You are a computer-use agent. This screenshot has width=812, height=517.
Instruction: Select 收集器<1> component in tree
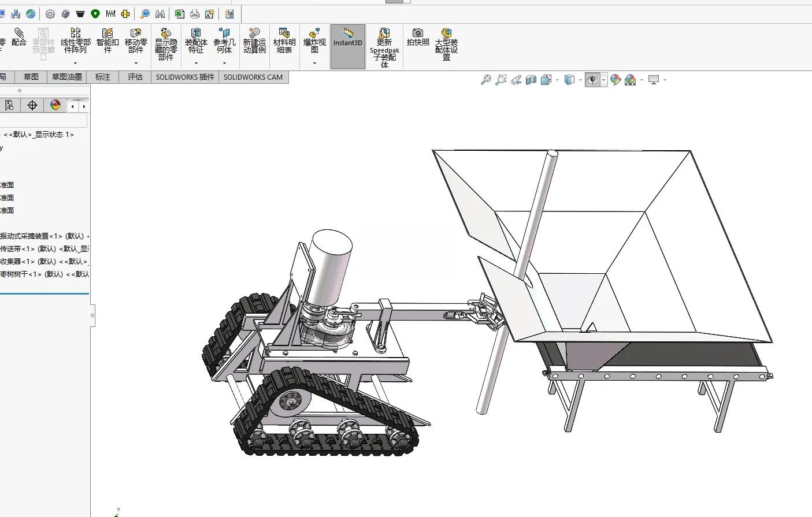coord(45,261)
